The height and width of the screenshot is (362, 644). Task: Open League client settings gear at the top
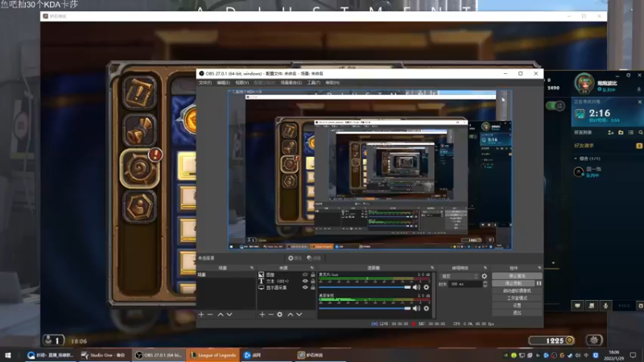629,75
